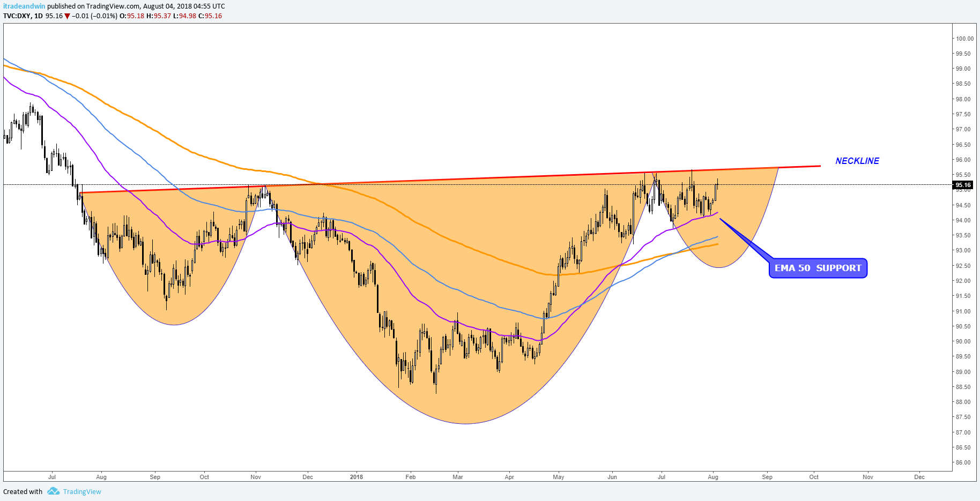Click the 100.00 price axis label

pos(965,39)
